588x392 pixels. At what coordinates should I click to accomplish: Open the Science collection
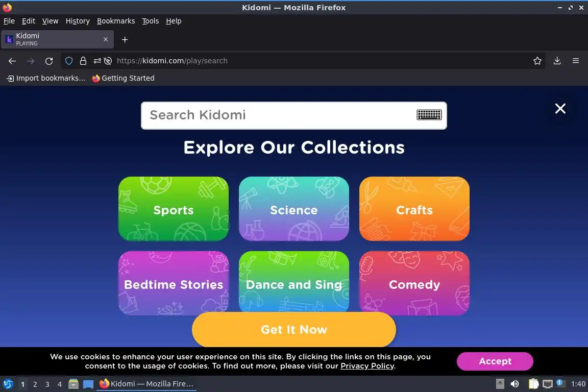(x=293, y=209)
